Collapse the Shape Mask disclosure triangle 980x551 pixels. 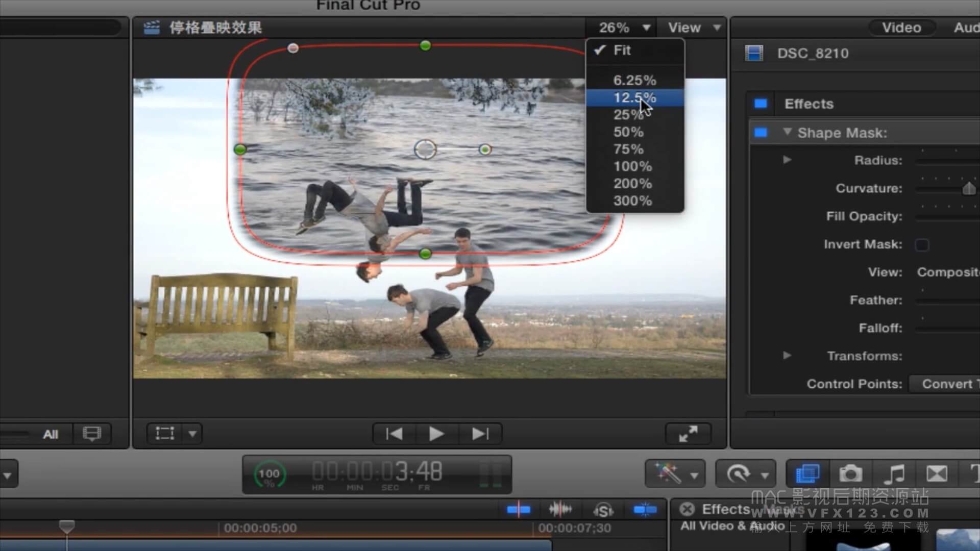[x=787, y=132]
